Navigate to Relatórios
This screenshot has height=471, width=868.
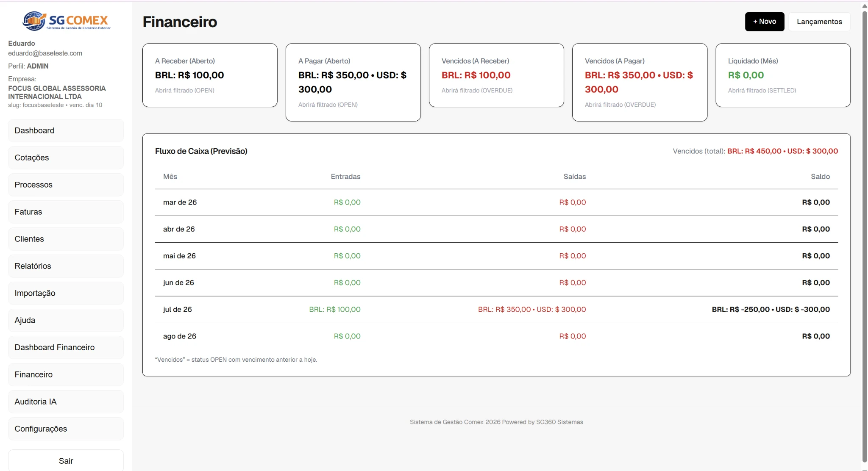[x=66, y=266]
